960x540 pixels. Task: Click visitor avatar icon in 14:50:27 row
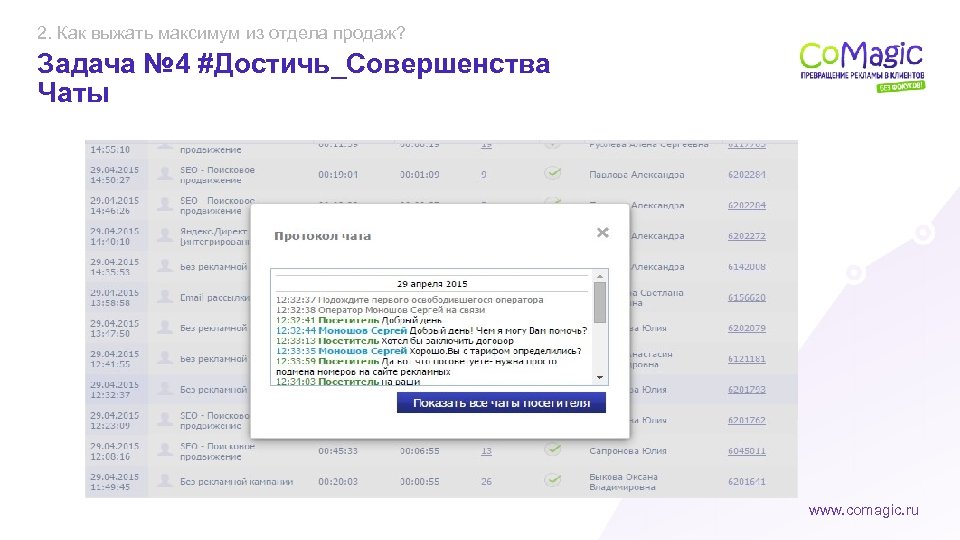pyautogui.click(x=164, y=174)
